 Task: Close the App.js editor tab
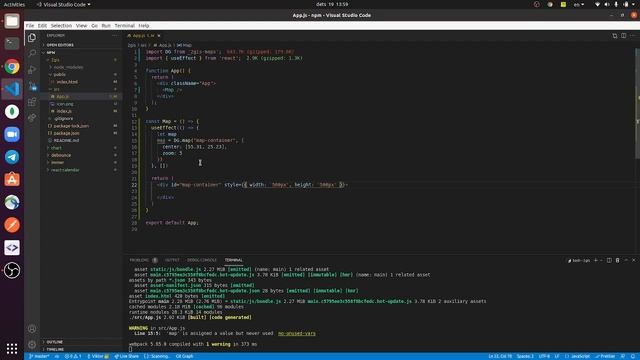click(x=159, y=36)
